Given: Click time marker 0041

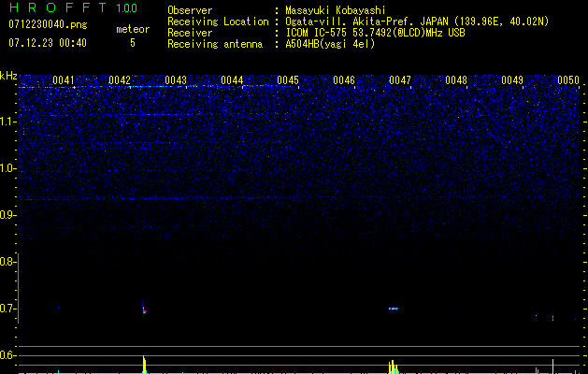Looking at the screenshot, I should click(x=64, y=80).
